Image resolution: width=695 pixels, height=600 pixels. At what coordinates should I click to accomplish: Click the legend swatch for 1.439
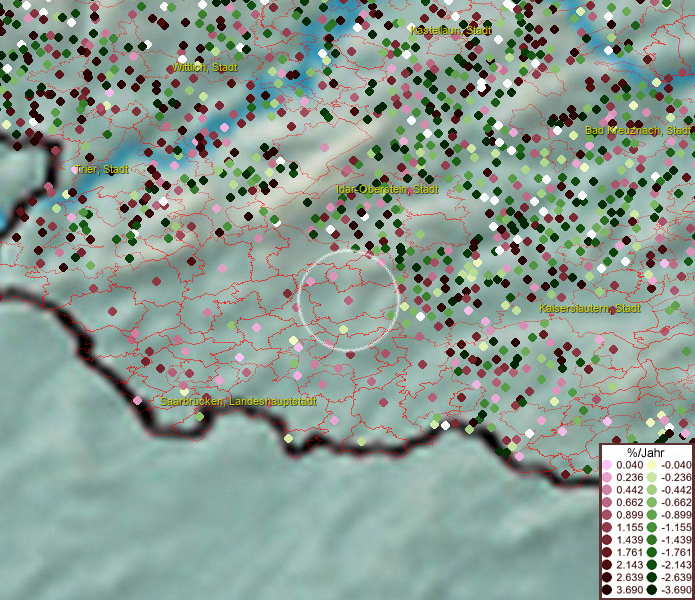pyautogui.click(x=607, y=540)
